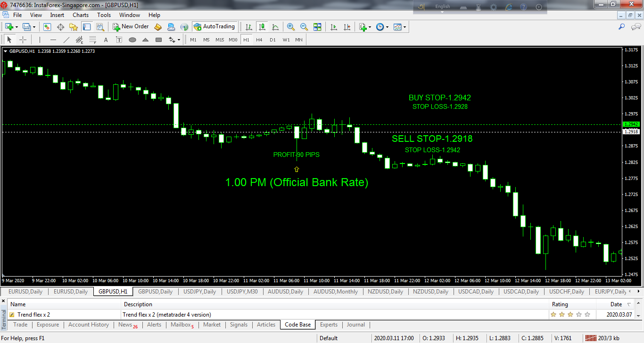
Task: Zoom out of the chart
Action: pos(304,27)
